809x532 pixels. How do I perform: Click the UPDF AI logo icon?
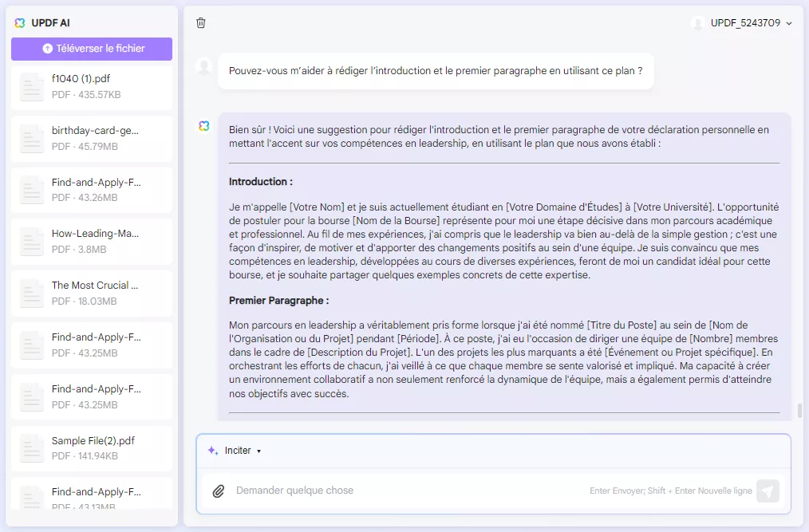click(20, 22)
